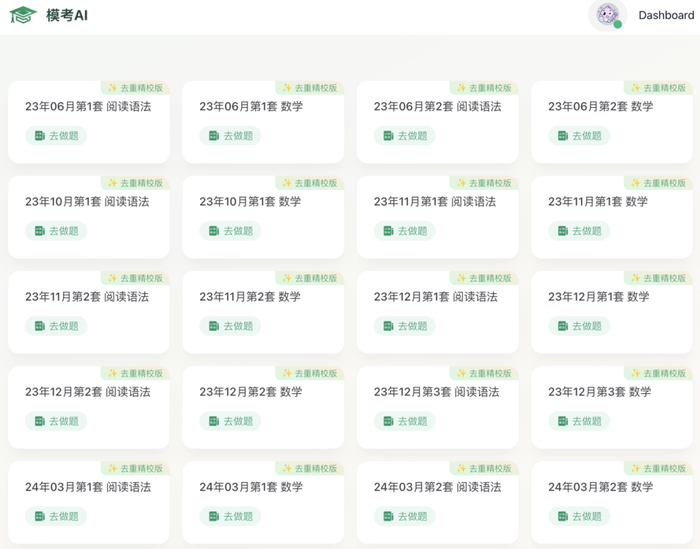This screenshot has width=700, height=549.
Task: Click the 模考AI brand title
Action: 67,15
